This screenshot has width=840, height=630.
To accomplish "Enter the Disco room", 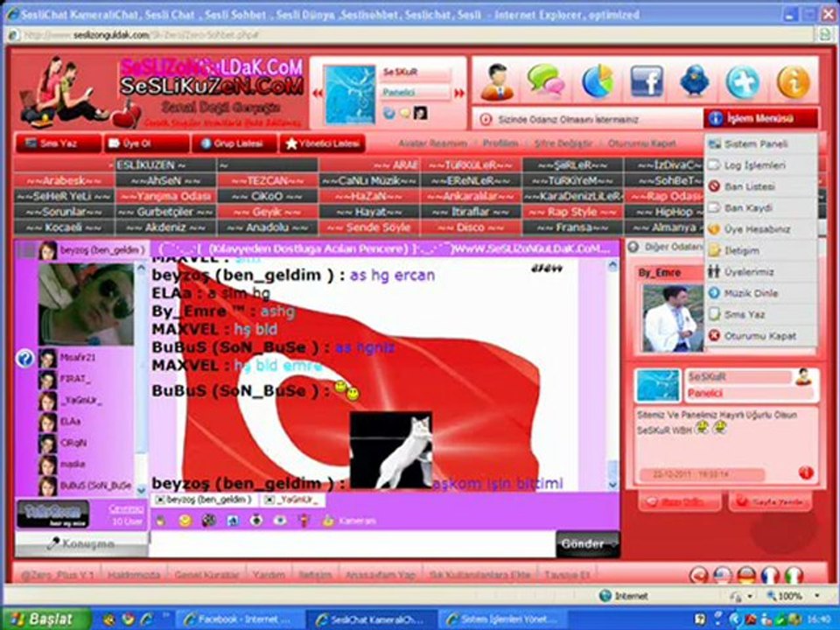I will pyautogui.click(x=471, y=227).
